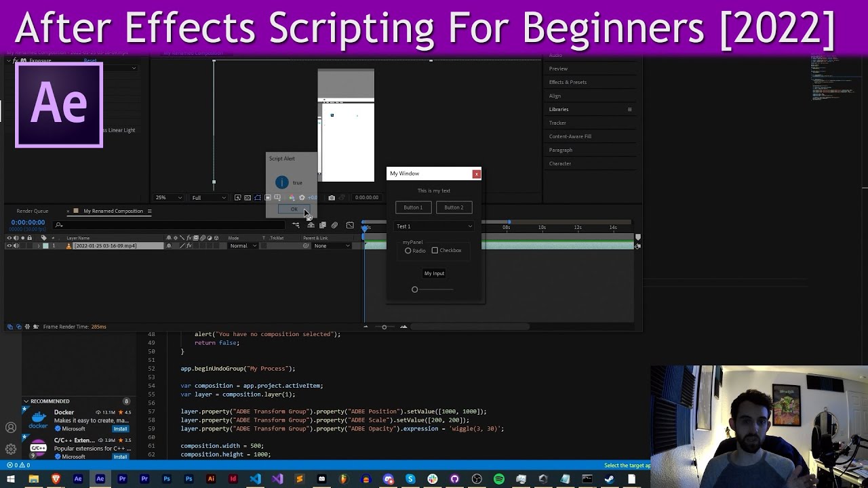Toggle expand Layer Switches pane icon bottom-left

click(9, 327)
